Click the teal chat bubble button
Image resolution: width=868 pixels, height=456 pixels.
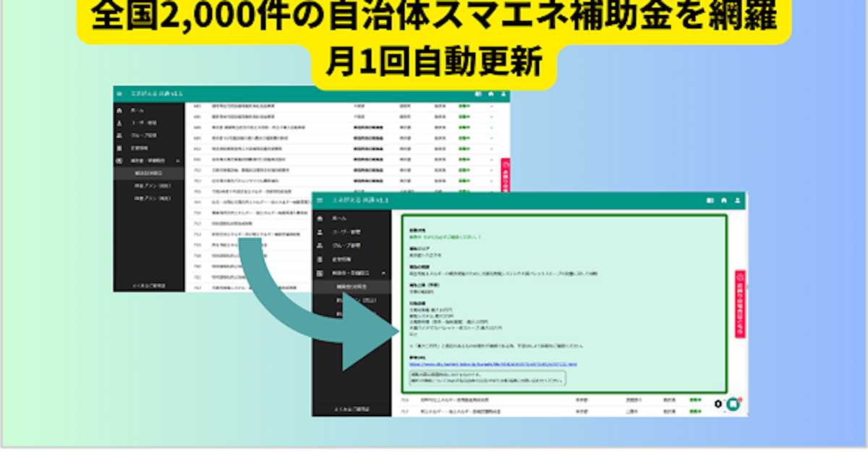point(733,405)
